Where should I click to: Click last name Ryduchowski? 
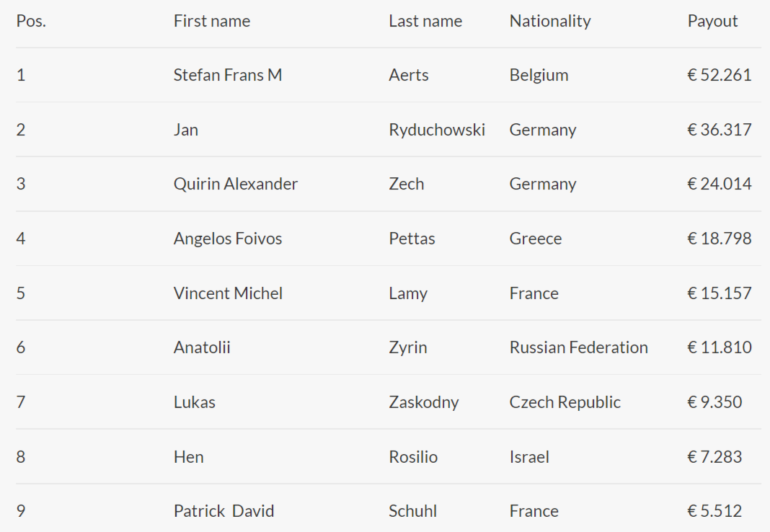[437, 130]
